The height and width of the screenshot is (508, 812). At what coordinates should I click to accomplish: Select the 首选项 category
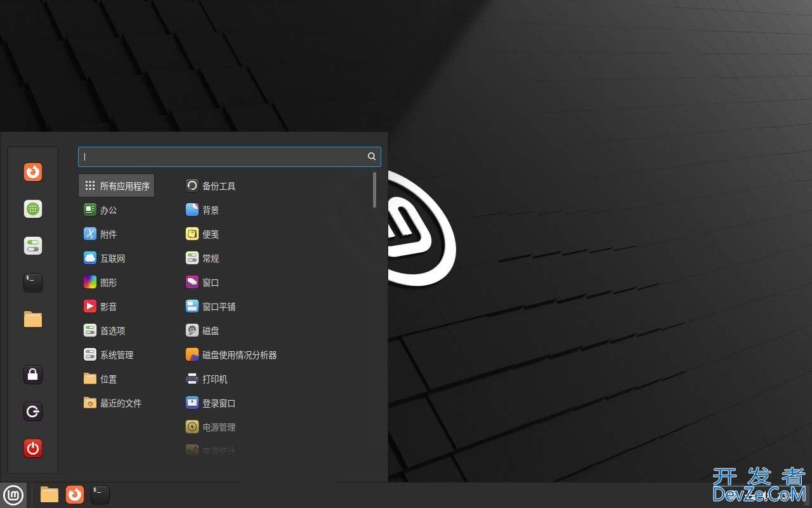tap(117, 331)
